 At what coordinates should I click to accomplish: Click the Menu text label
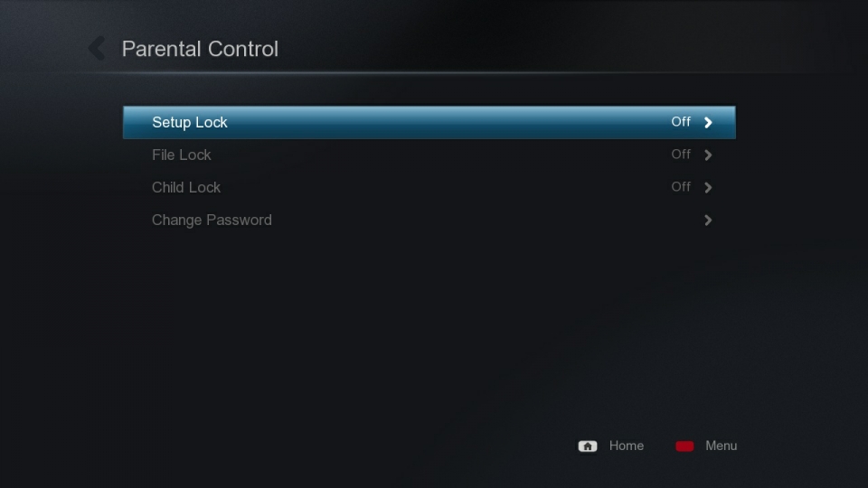point(722,446)
